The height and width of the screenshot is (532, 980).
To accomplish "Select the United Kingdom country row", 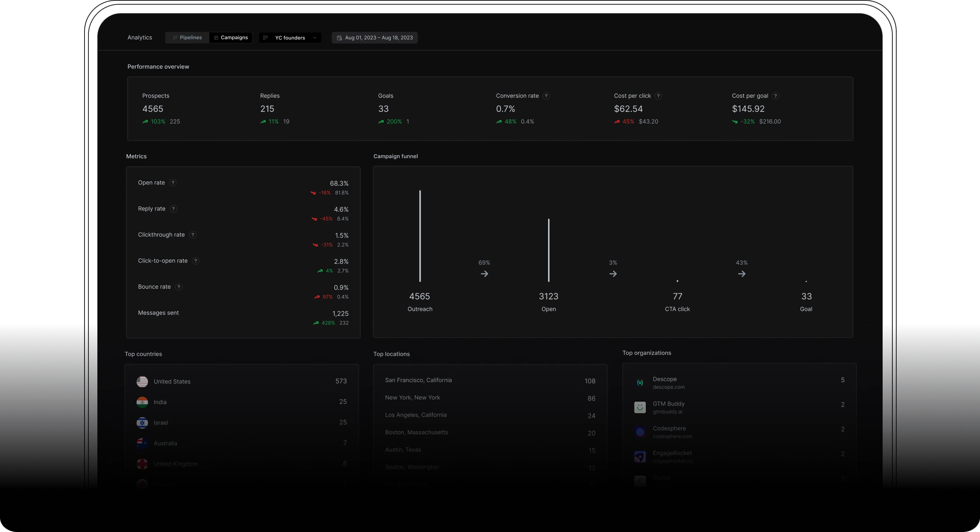I will [241, 464].
